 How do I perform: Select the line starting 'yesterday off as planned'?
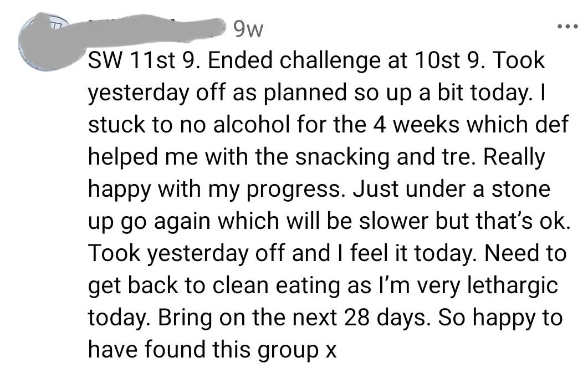click(x=316, y=93)
